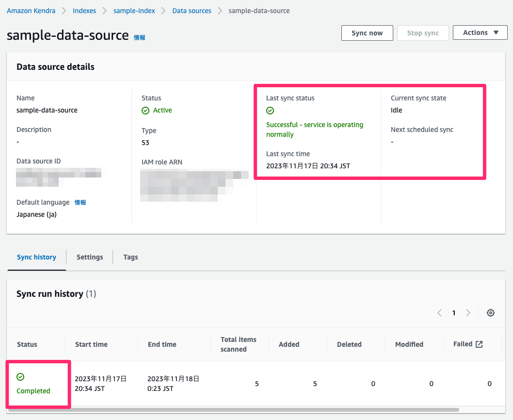Click the Active status text
This screenshot has height=420, width=513.
tap(162, 110)
